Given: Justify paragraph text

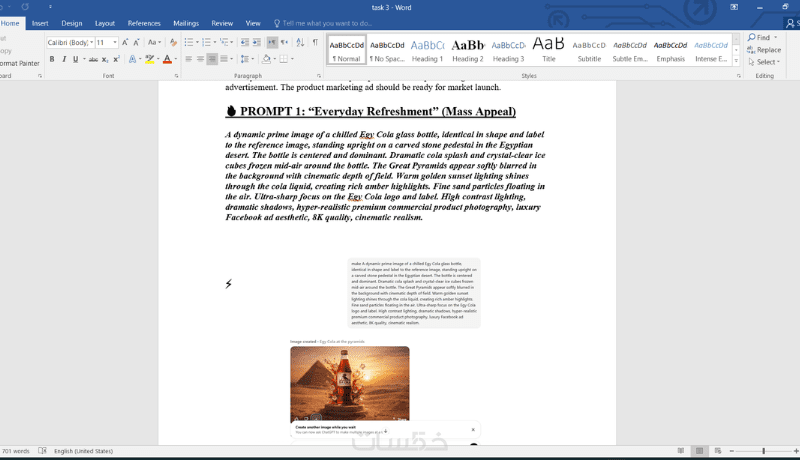Looking at the screenshot, I should coord(224,59).
